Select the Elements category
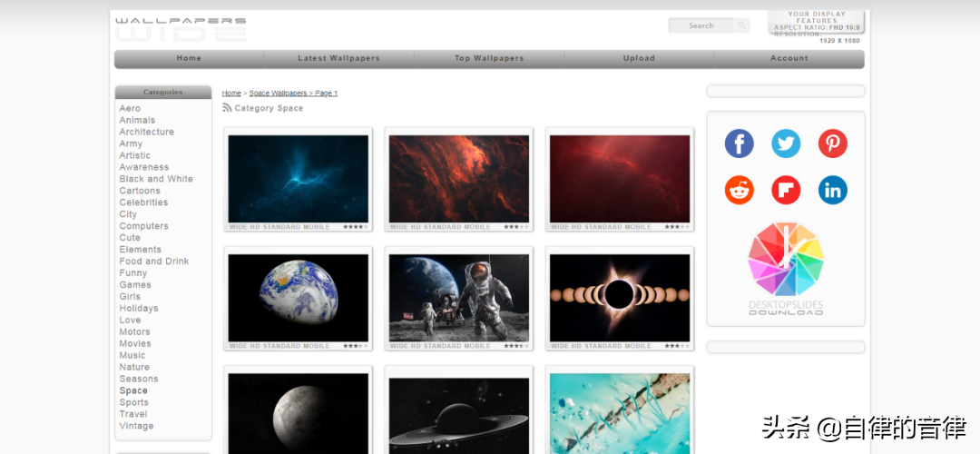Screen dimensions: 980x454 click(x=141, y=250)
